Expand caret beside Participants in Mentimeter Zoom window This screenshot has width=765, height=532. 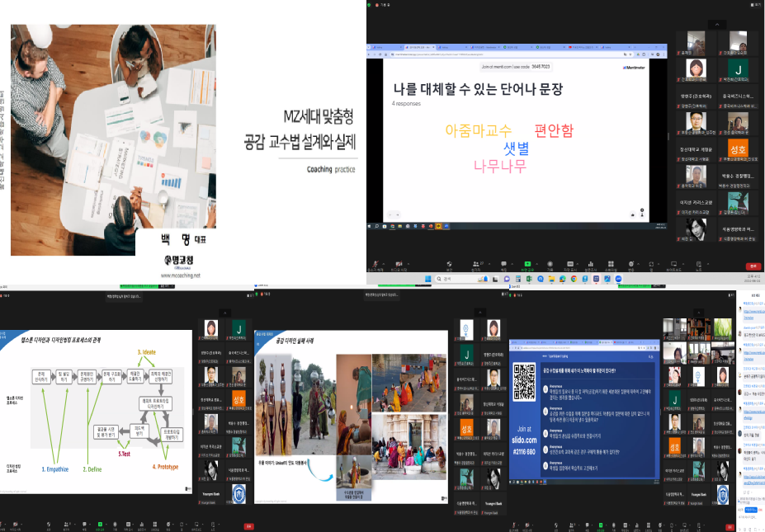pyautogui.click(x=489, y=264)
